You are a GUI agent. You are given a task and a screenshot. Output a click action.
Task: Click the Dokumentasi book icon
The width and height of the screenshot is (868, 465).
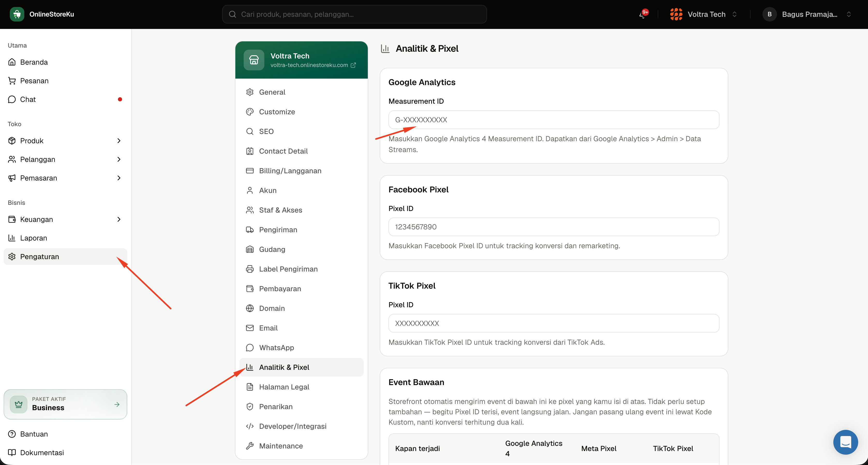click(x=12, y=453)
